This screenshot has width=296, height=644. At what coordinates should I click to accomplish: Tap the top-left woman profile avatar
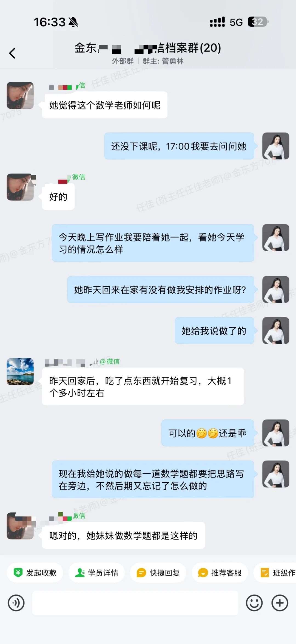[x=20, y=95]
